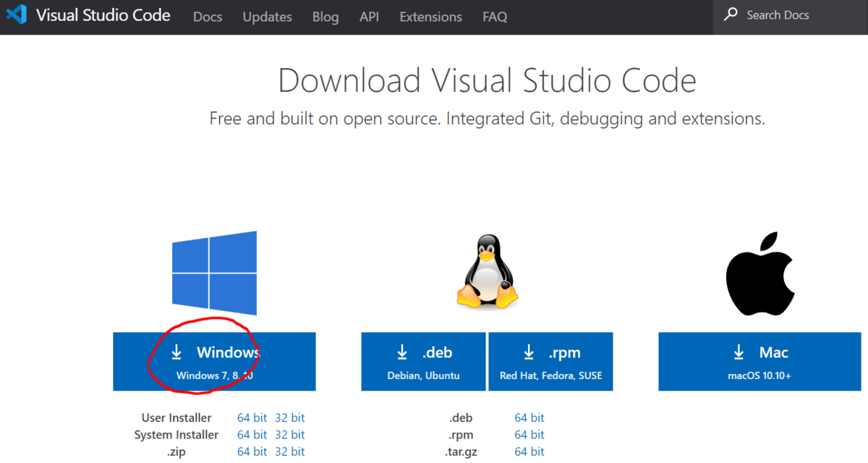Click the Linux Tux penguin image
868x463 pixels.
pos(488,271)
